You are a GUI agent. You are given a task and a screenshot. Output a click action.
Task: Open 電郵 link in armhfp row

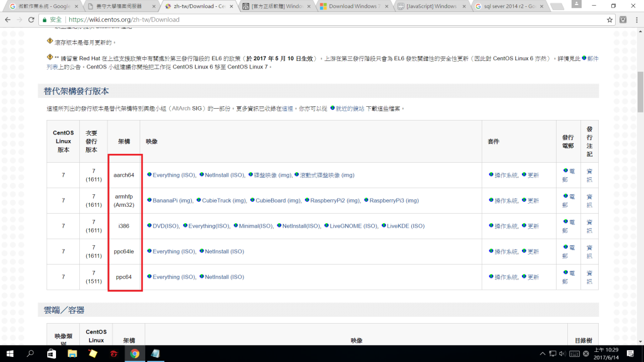tap(569, 200)
